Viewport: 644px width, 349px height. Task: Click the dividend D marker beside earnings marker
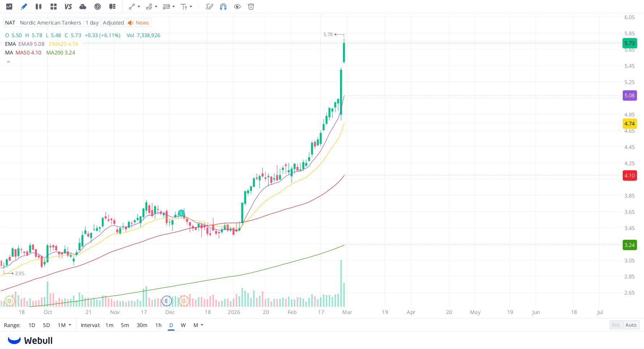coord(184,301)
